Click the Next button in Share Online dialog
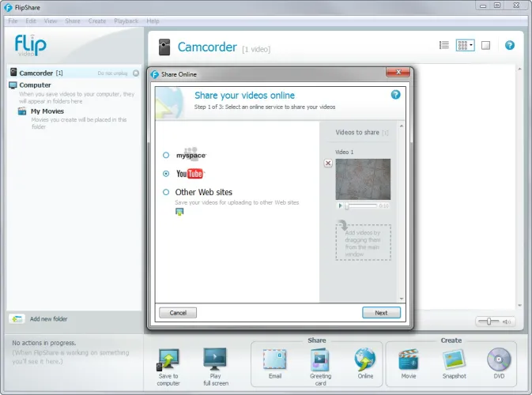Screen dimensions: 532x395 (381, 313)
